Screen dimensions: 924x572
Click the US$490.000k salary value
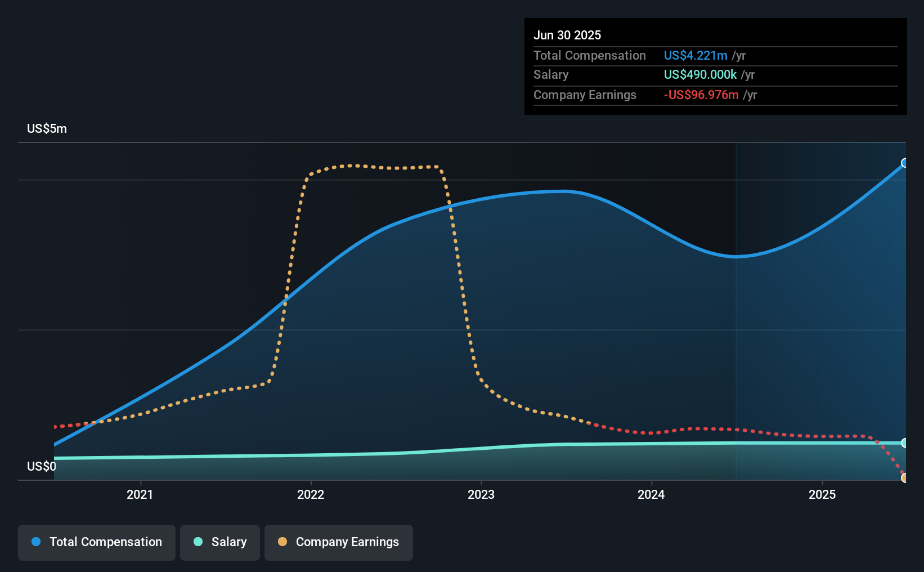pos(700,74)
